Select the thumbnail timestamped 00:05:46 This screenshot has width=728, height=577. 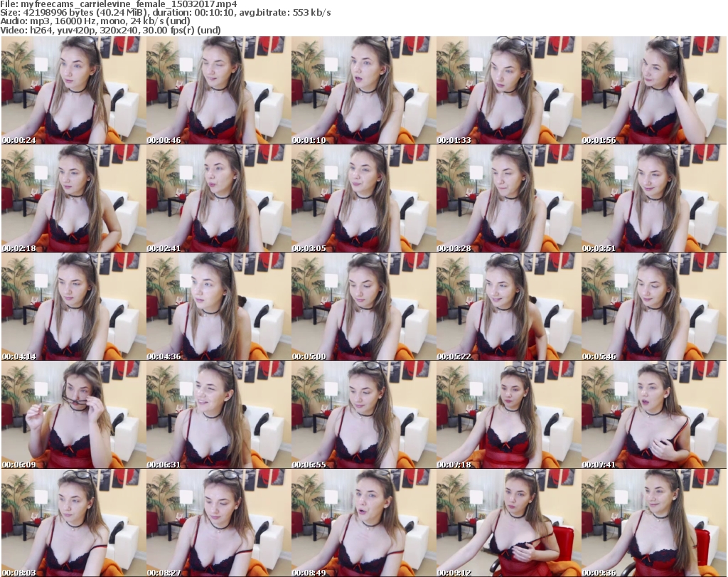coord(654,306)
